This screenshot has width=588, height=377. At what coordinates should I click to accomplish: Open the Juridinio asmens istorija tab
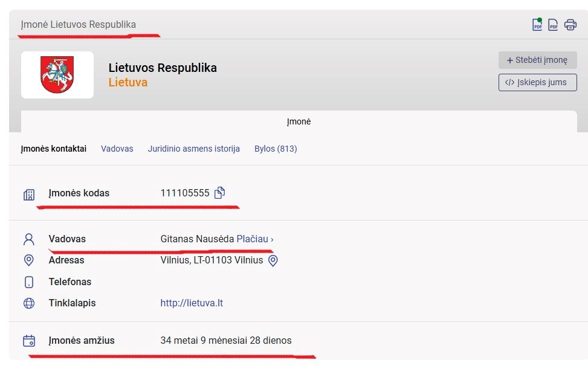(x=193, y=149)
